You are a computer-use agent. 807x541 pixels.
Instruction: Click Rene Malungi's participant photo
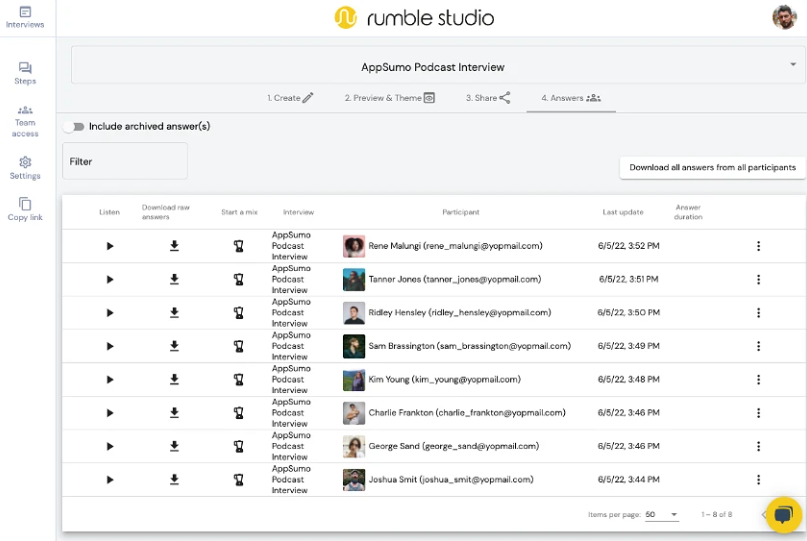[354, 246]
